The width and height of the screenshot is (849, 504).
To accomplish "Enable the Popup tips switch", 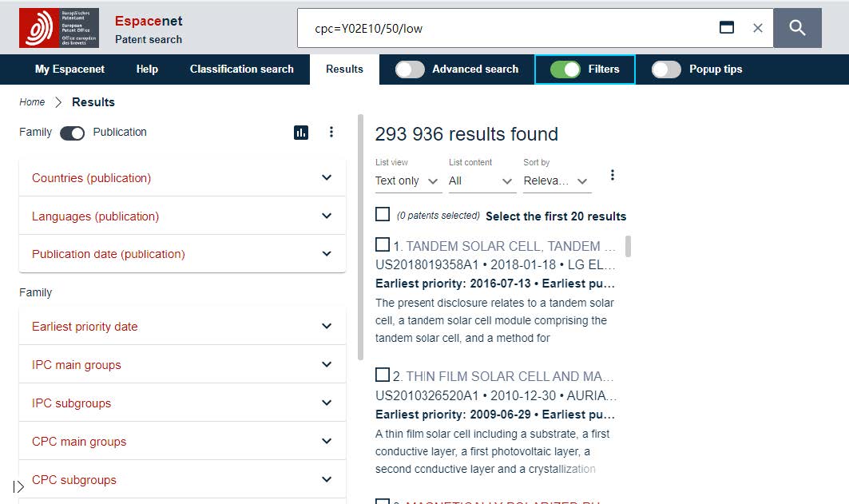I will (666, 69).
